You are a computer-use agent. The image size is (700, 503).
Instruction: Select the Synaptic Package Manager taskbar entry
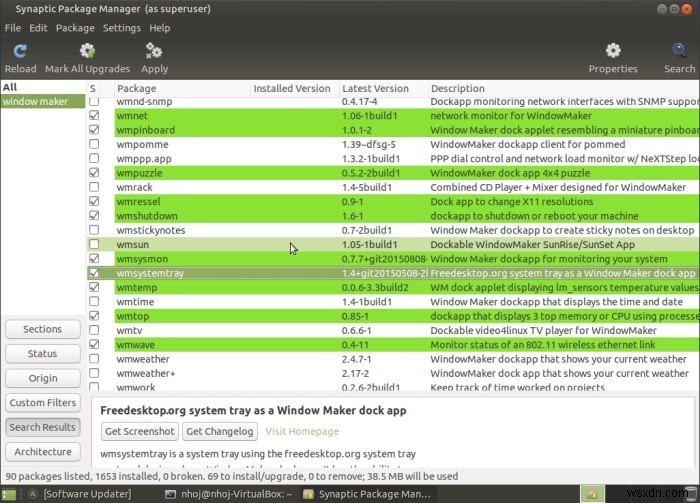[367, 494]
